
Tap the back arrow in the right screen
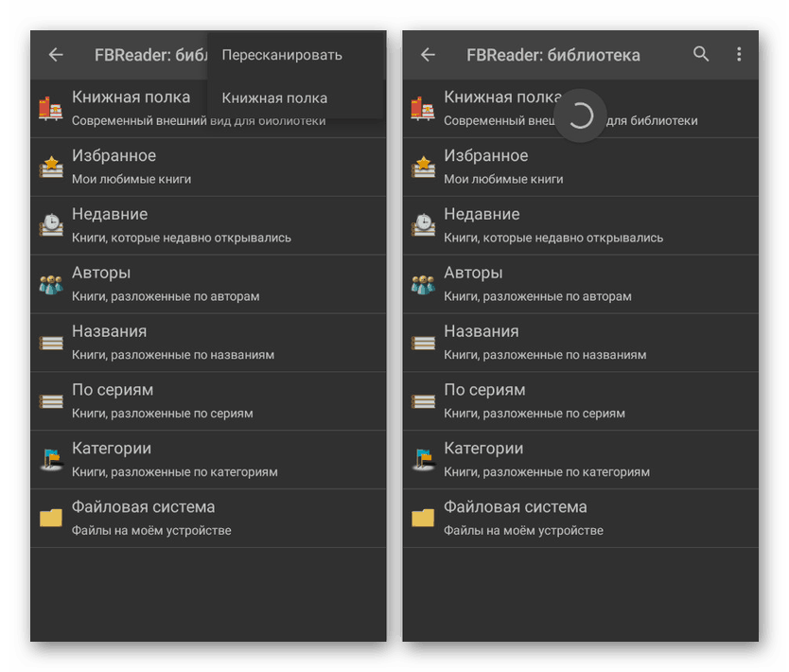point(428,55)
